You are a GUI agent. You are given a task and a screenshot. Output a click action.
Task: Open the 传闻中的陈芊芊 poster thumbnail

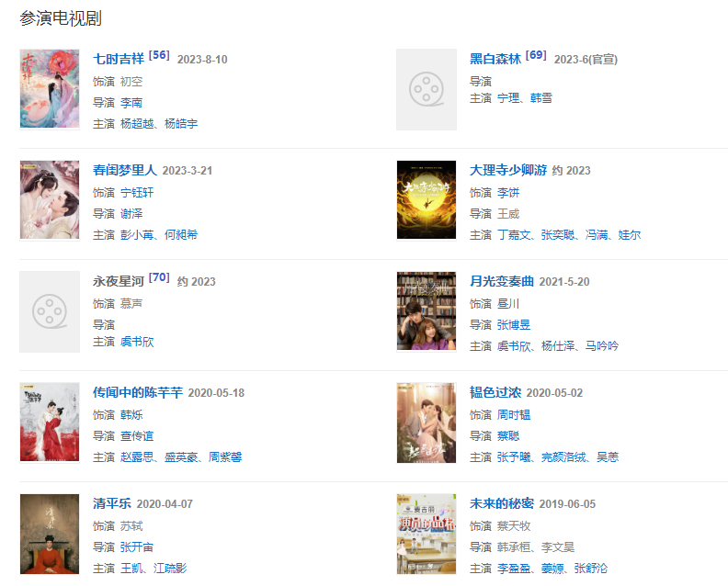[50, 423]
